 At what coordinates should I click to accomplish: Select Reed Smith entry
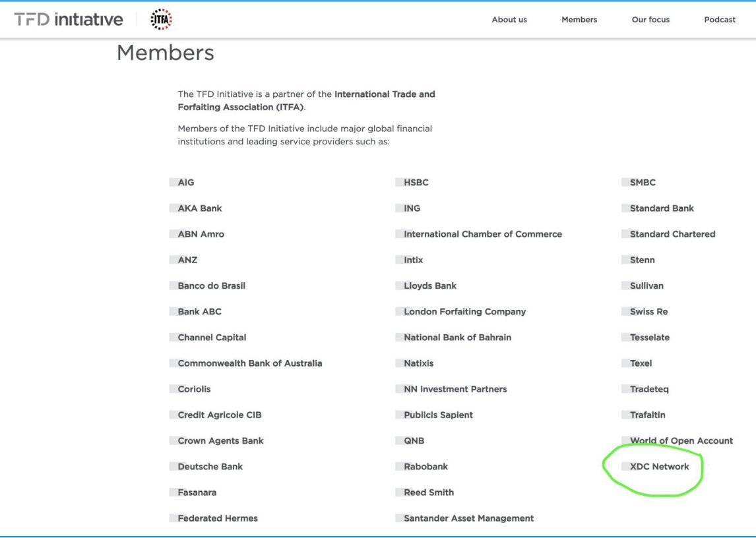(x=429, y=493)
